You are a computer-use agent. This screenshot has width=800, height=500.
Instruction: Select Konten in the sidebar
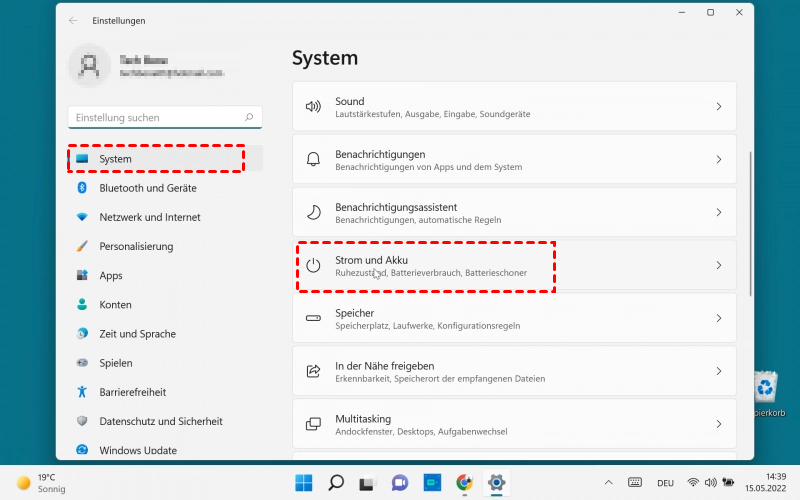coord(165,305)
